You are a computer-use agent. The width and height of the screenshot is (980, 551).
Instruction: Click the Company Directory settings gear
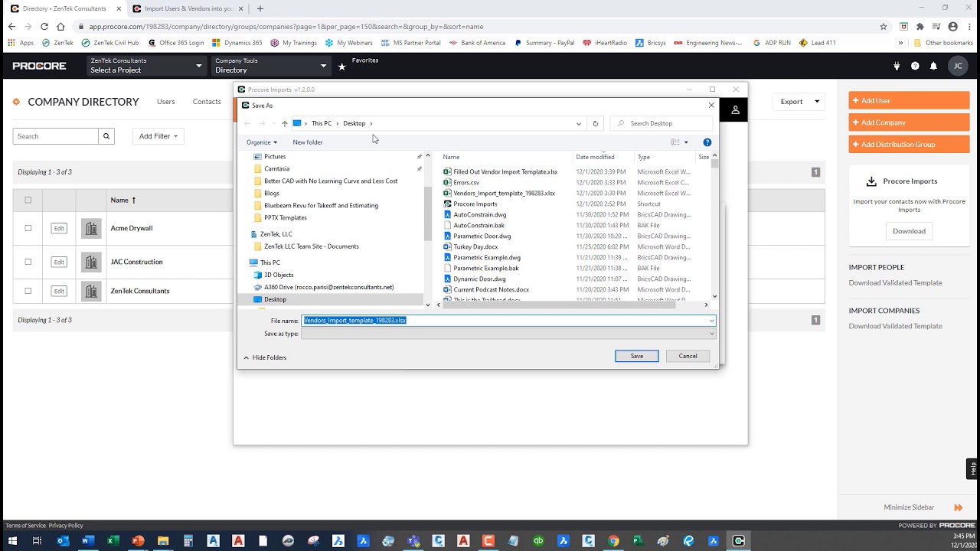point(17,102)
